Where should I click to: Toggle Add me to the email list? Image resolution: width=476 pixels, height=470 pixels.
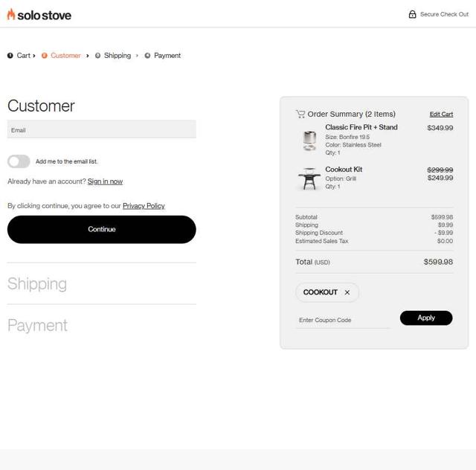click(x=19, y=161)
